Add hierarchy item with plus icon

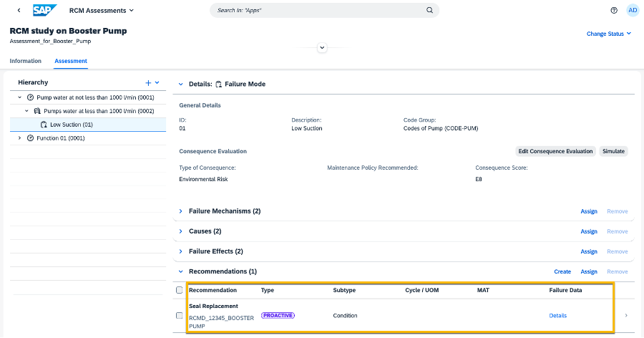pos(148,82)
